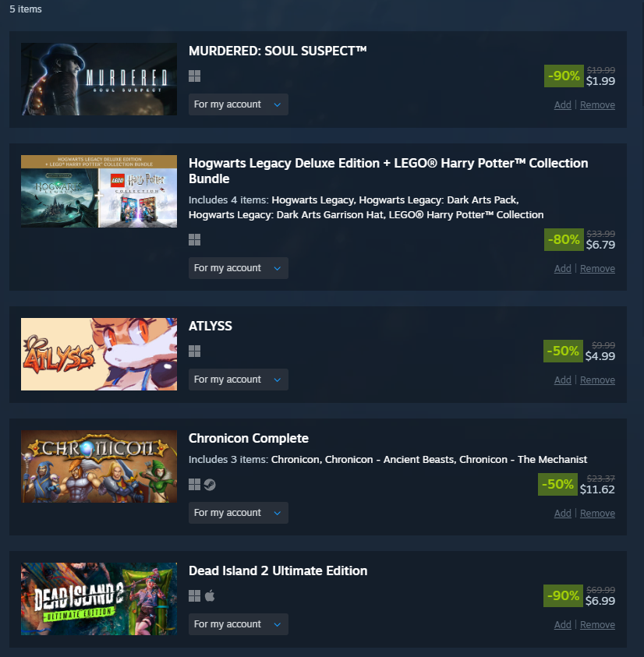Click Windows icon under Dead Island 2

click(x=194, y=596)
